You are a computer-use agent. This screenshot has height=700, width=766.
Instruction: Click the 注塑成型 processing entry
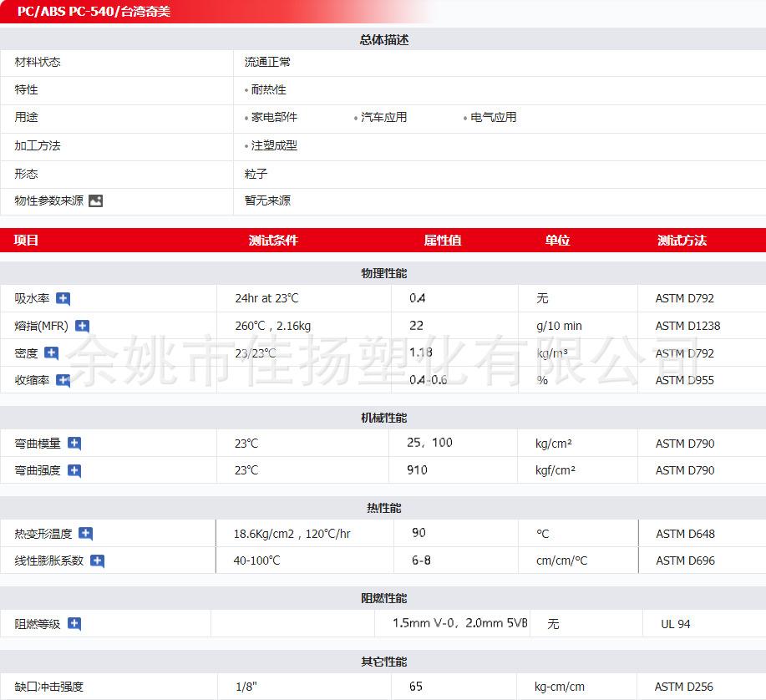(274, 145)
